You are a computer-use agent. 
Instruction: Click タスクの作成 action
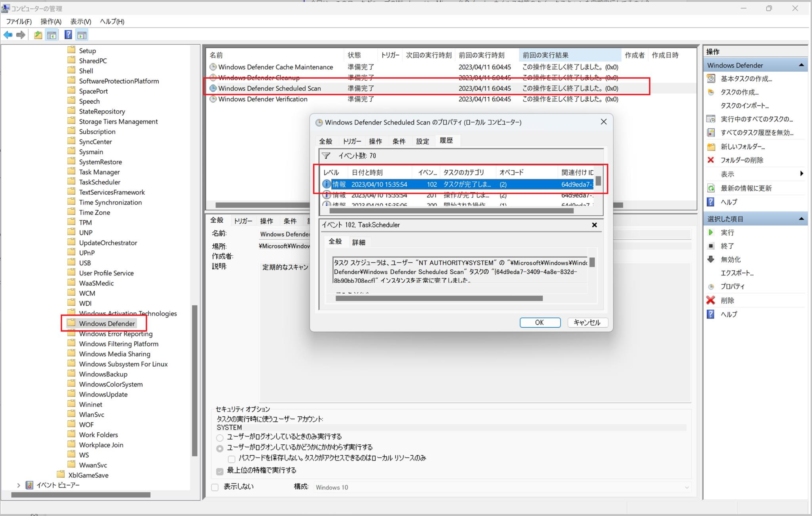(x=739, y=92)
